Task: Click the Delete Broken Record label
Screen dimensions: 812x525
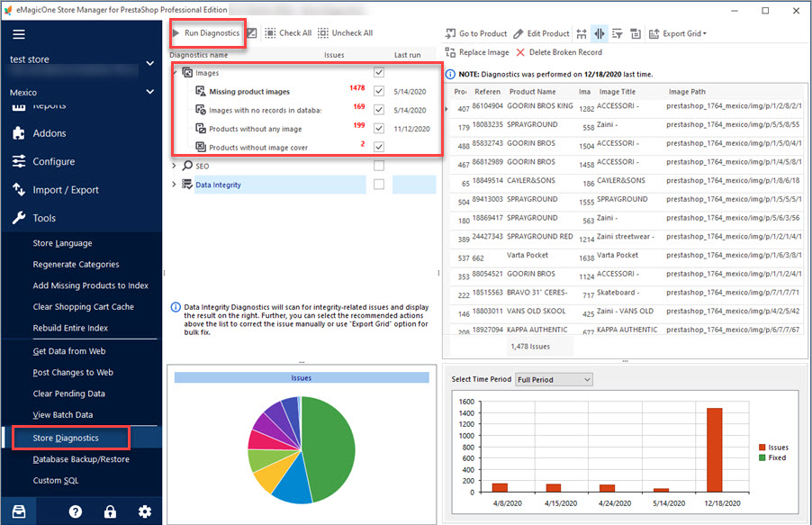Action: (565, 52)
